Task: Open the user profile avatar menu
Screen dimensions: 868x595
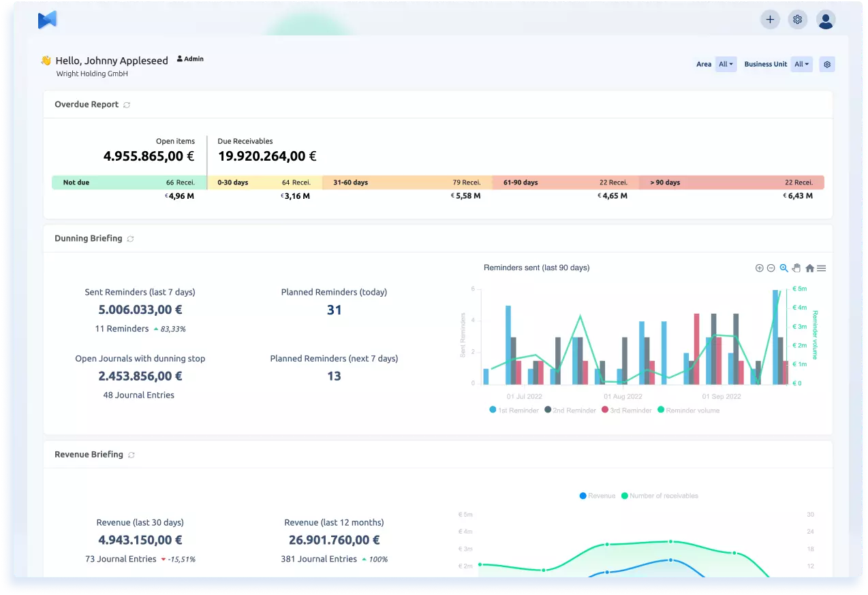Action: coord(826,20)
